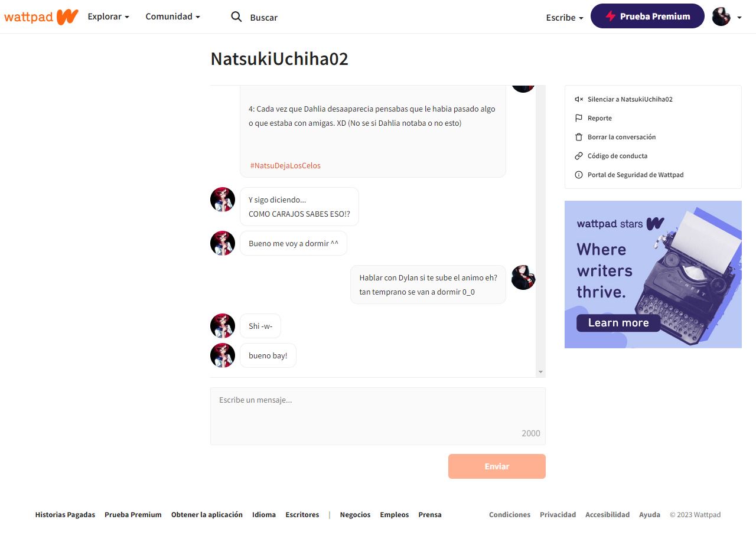Open Negocios footer link
Image resolution: width=756 pixels, height=539 pixels.
(356, 515)
